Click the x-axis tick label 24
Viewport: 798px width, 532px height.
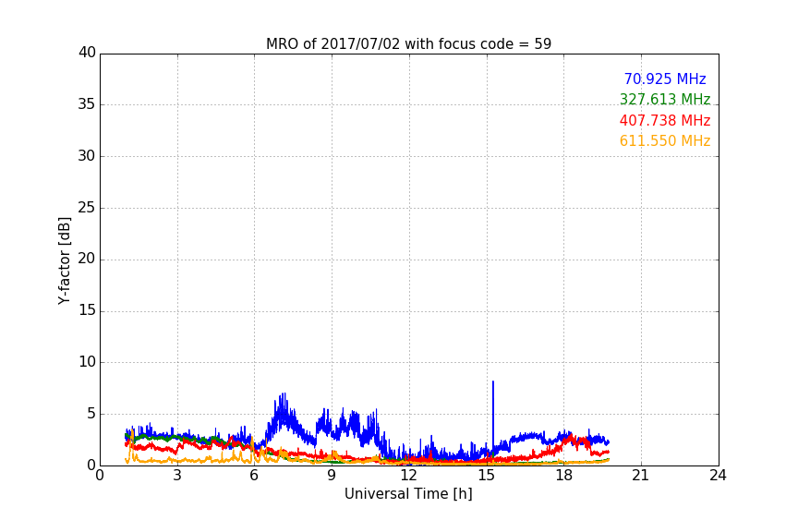click(x=719, y=476)
